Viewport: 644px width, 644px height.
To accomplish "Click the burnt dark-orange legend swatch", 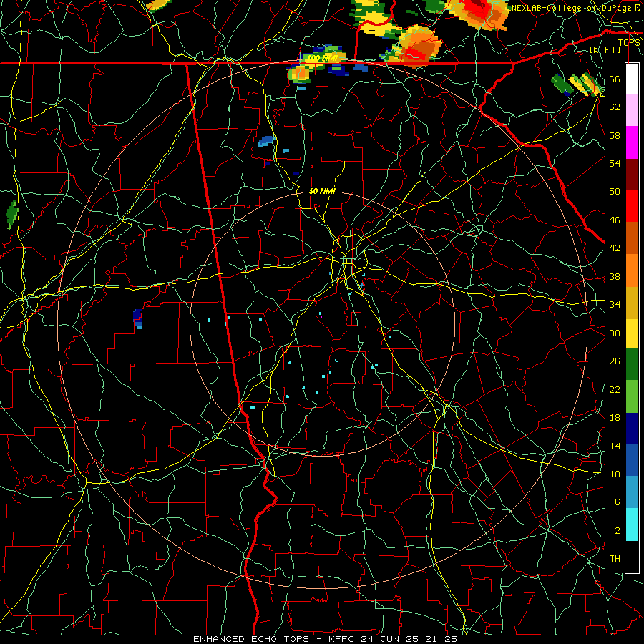I will pyautogui.click(x=632, y=238).
